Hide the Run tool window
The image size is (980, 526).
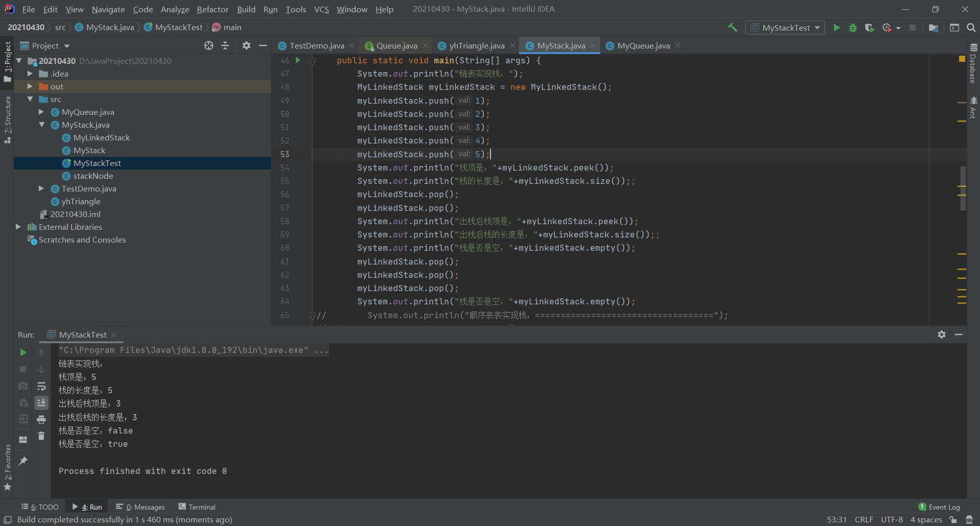(959, 334)
